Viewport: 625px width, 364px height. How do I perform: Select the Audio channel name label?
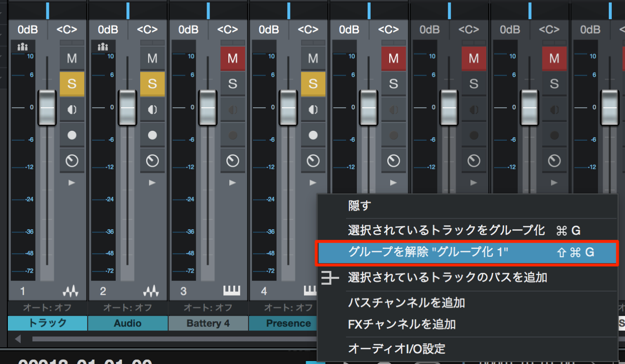tap(127, 323)
